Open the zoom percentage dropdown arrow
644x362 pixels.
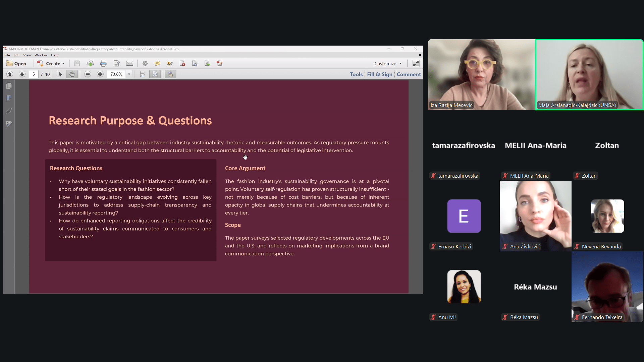coord(129,74)
